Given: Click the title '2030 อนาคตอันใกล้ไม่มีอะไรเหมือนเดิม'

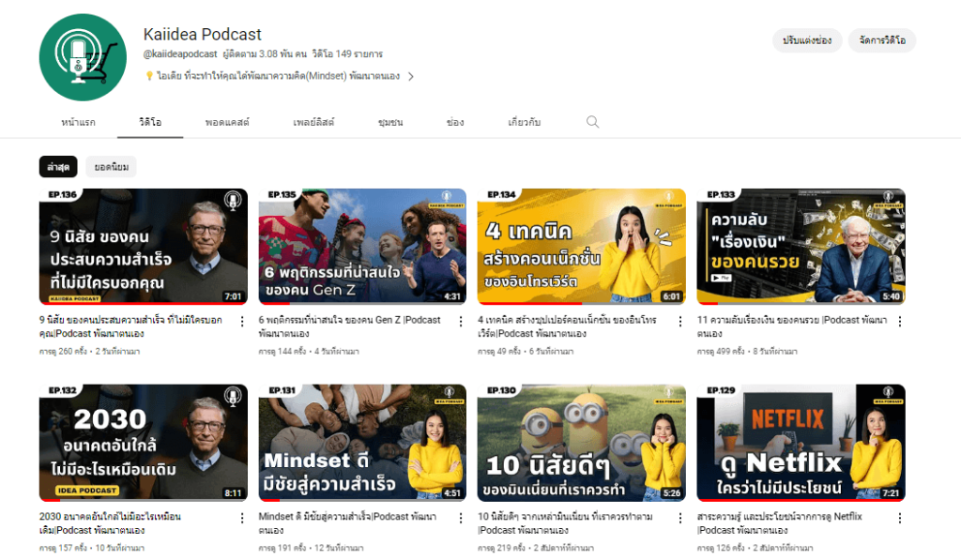Looking at the screenshot, I should pos(110,523).
